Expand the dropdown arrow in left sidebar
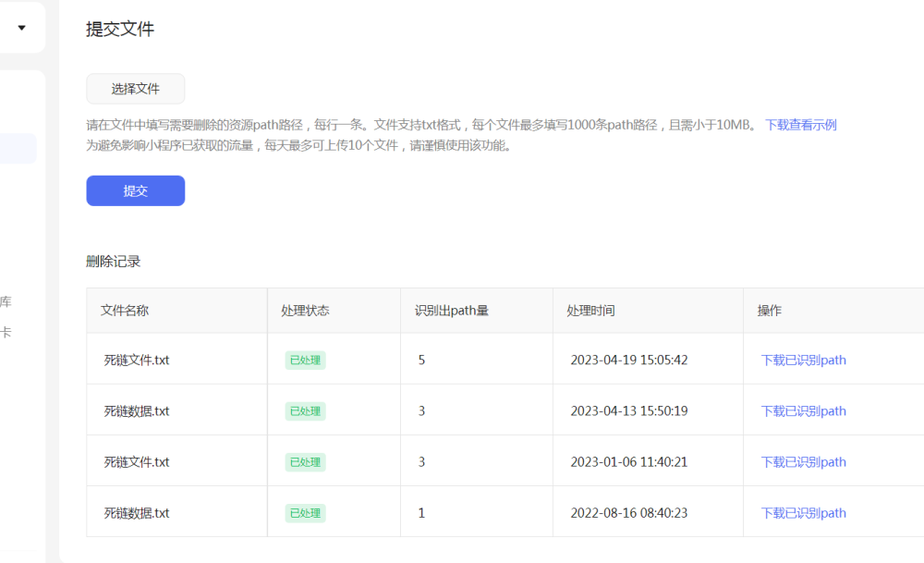This screenshot has height=563, width=924. pos(22,28)
